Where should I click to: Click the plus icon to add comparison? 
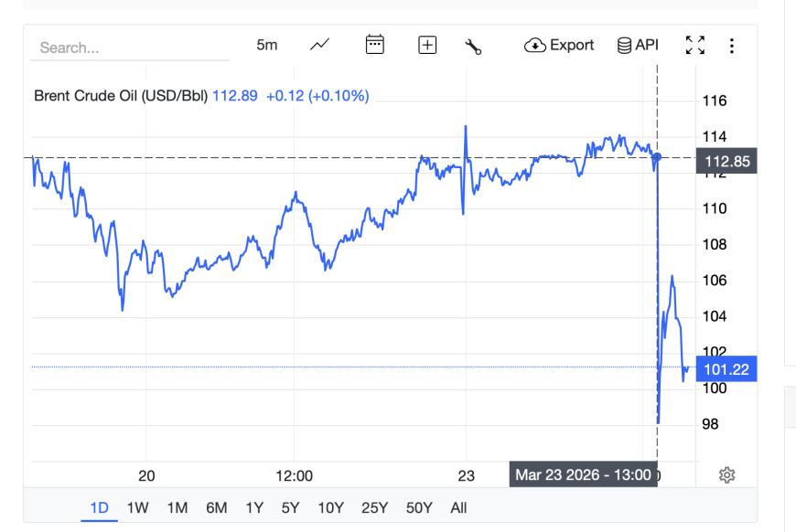coord(426,46)
